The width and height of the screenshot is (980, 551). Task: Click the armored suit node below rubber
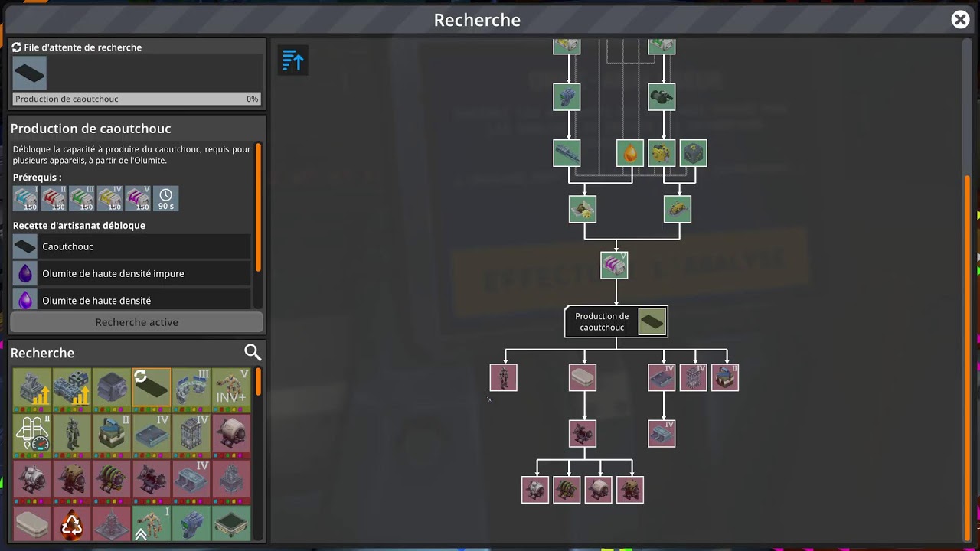(x=504, y=377)
